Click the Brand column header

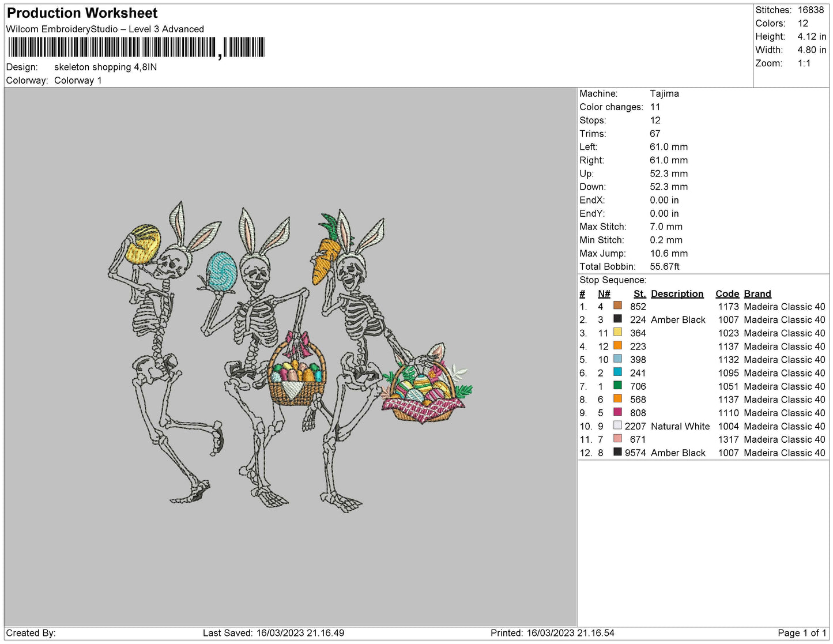757,293
